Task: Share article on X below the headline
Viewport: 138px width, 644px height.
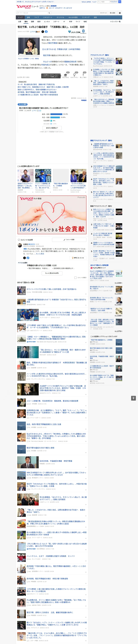Action: 43,32
